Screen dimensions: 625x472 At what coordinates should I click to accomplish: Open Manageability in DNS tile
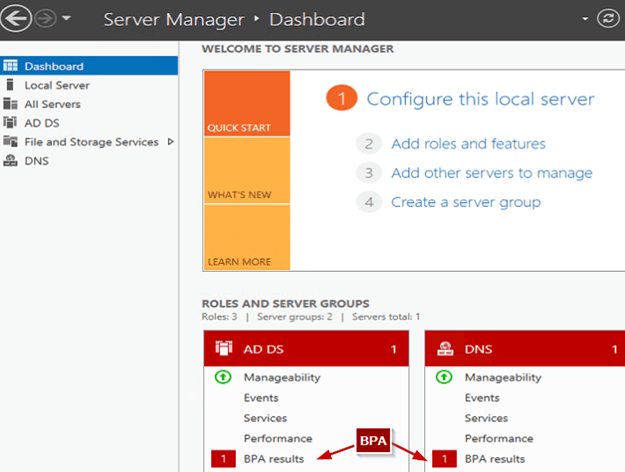click(503, 378)
